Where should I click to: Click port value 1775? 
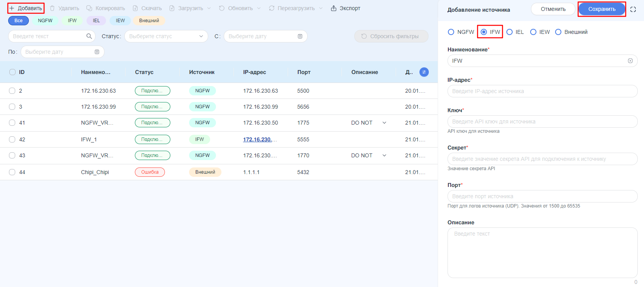click(303, 123)
